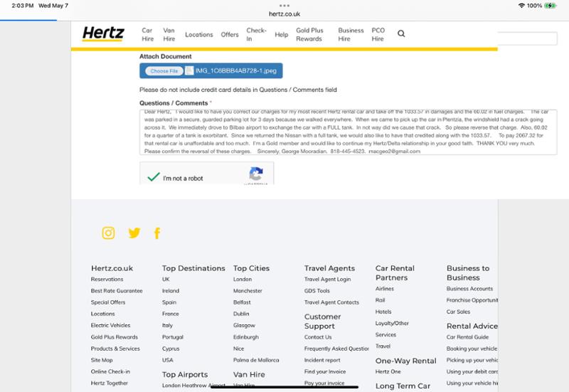Click the attached jpeg file icon

point(189,70)
